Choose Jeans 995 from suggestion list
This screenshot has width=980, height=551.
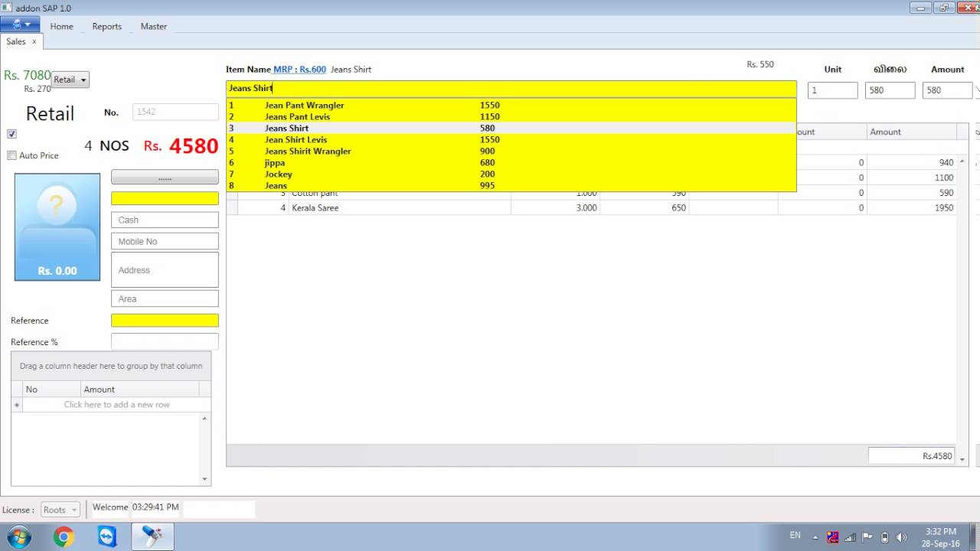pos(511,185)
